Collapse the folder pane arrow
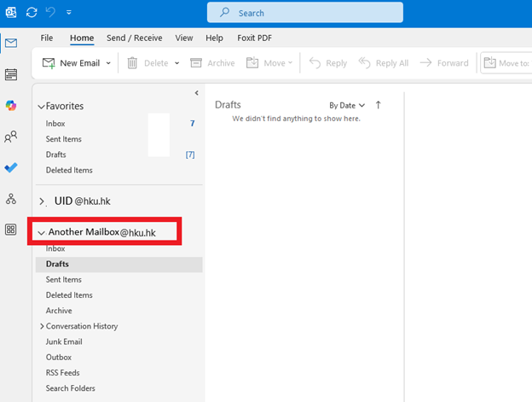The width and height of the screenshot is (532, 402). 196,93
